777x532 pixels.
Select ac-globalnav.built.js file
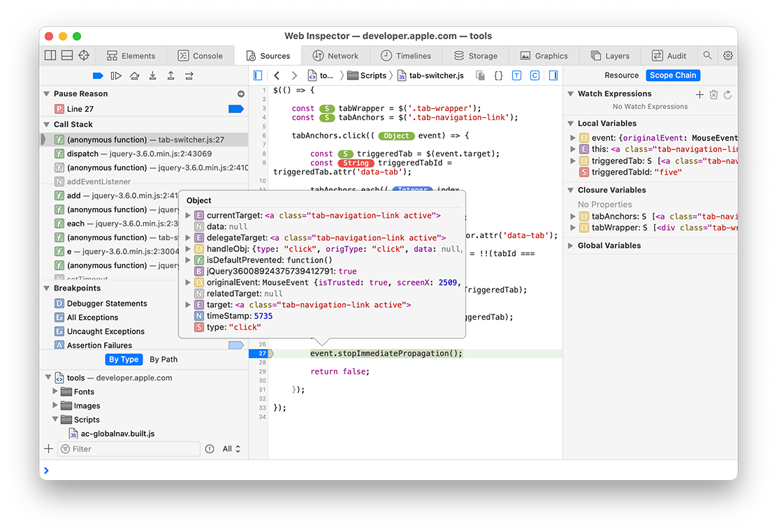click(x=117, y=434)
